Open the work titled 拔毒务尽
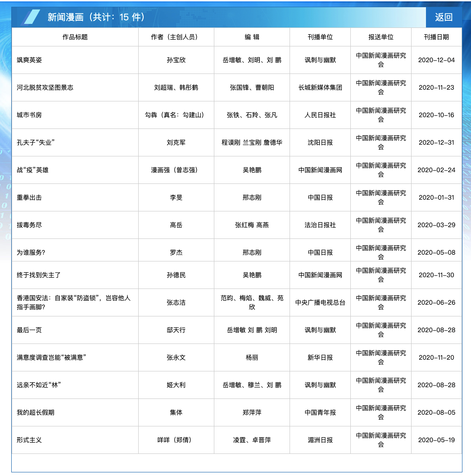The width and height of the screenshot is (471, 476). pos(29,225)
